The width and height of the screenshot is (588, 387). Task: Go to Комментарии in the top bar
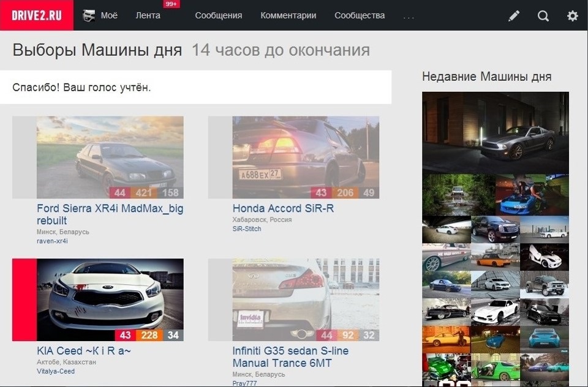tap(288, 16)
